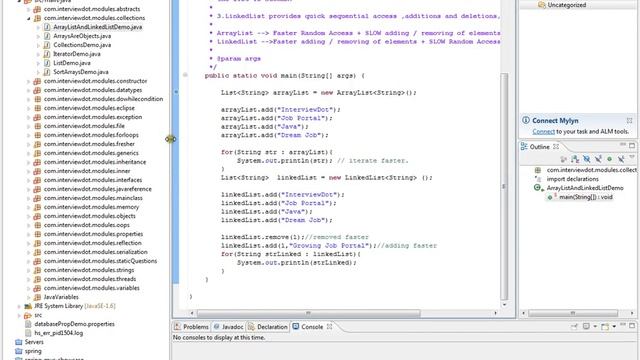The image size is (640, 360).
Task: Toggle Hide Static Members in Outline toolbar
Action: (x=598, y=159)
